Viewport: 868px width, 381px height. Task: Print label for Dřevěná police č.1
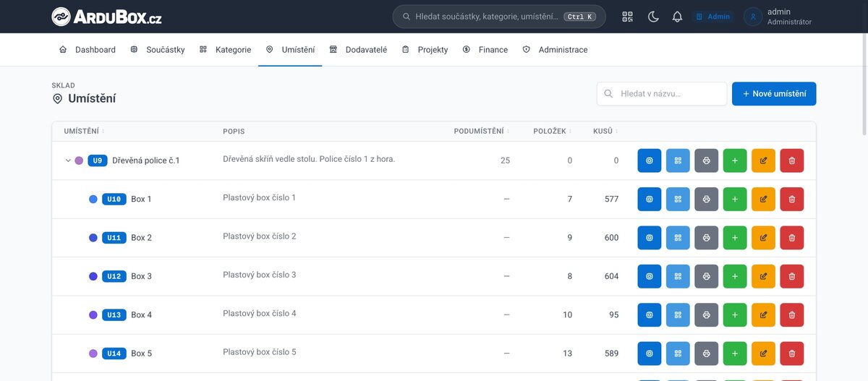coord(707,160)
